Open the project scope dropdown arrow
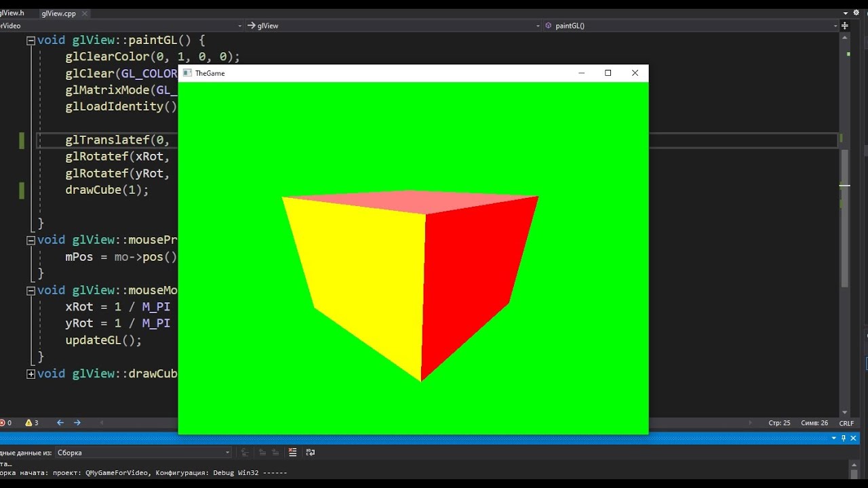 (239, 26)
